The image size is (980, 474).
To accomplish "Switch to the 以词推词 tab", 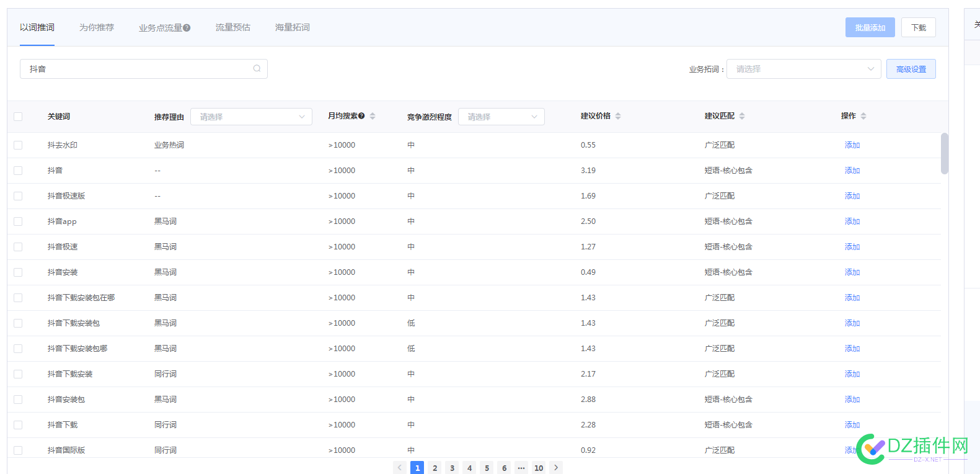I will (x=37, y=27).
